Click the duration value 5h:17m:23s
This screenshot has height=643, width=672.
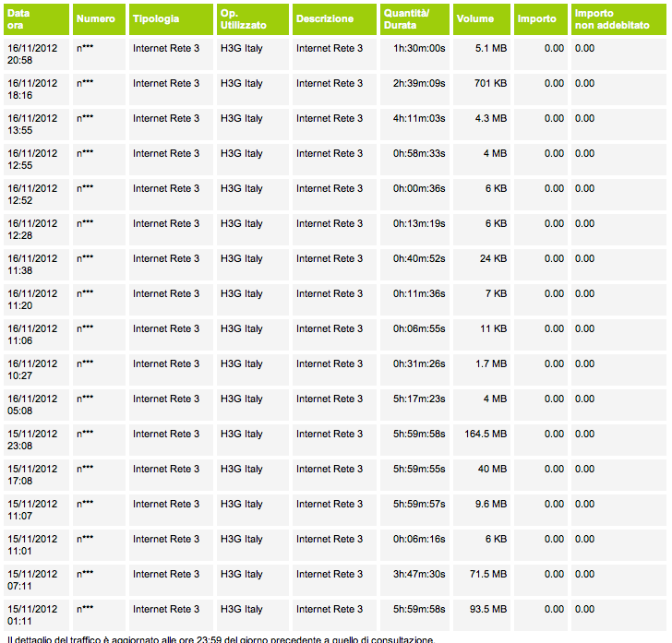(419, 399)
